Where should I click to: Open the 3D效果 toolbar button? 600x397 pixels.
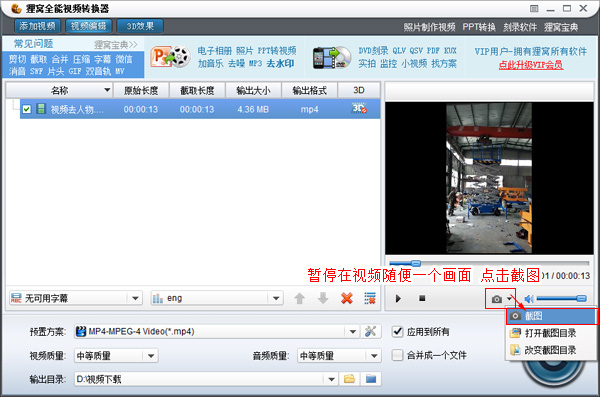(x=140, y=26)
